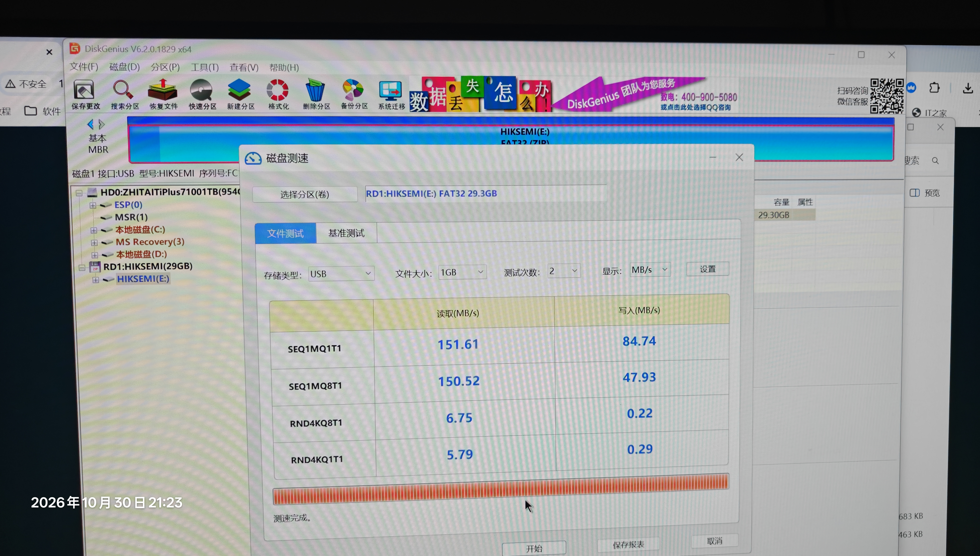Collapse the RD1:HIKSEMI(29GB) disk node
This screenshot has width=980, height=556.
pyautogui.click(x=82, y=268)
